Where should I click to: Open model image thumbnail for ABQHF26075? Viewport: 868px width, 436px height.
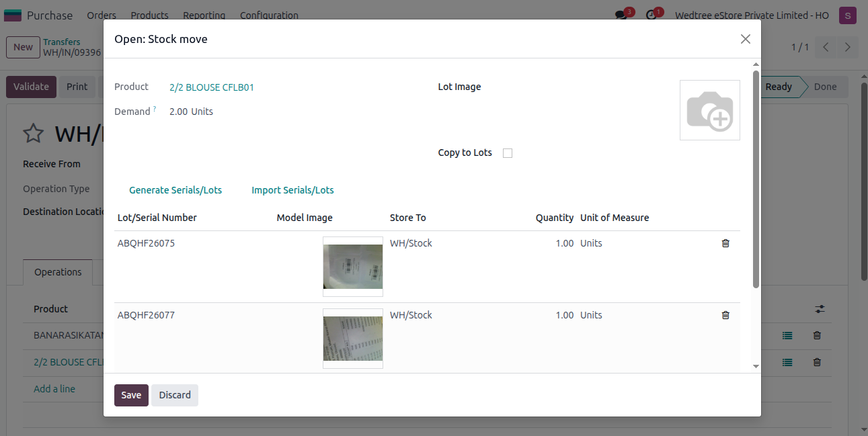click(x=352, y=267)
